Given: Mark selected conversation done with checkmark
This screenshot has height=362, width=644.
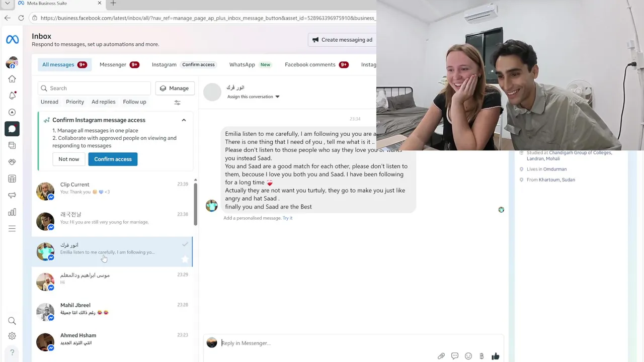Looking at the screenshot, I should point(185,244).
